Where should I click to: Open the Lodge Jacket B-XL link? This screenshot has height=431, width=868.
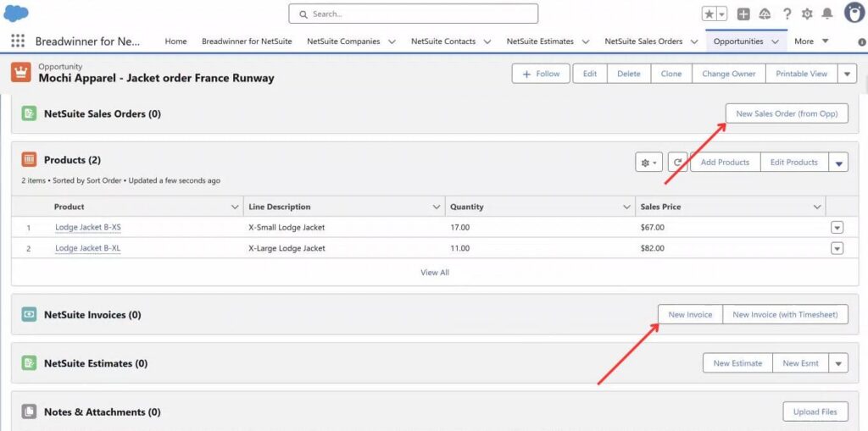tap(87, 248)
